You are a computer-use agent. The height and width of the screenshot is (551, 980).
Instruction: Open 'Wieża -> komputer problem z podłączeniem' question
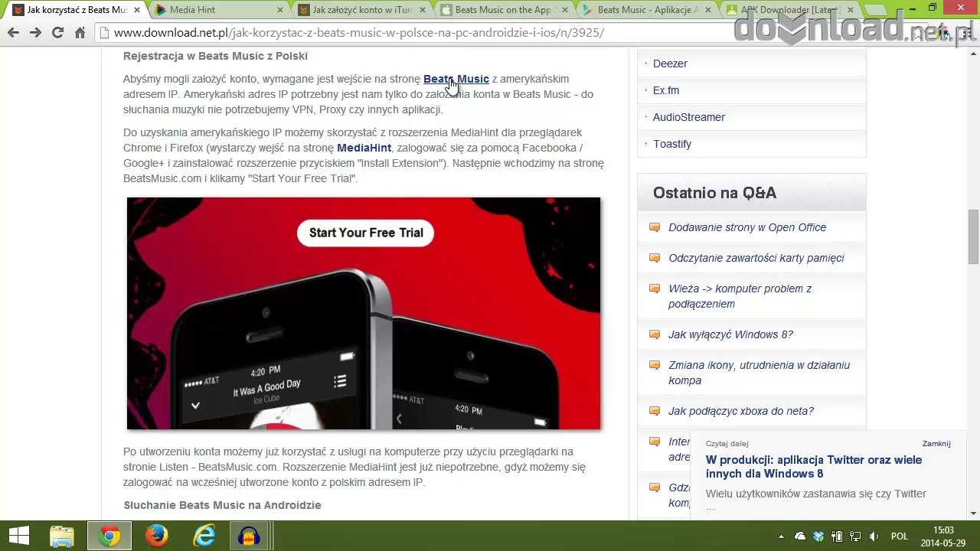(740, 296)
